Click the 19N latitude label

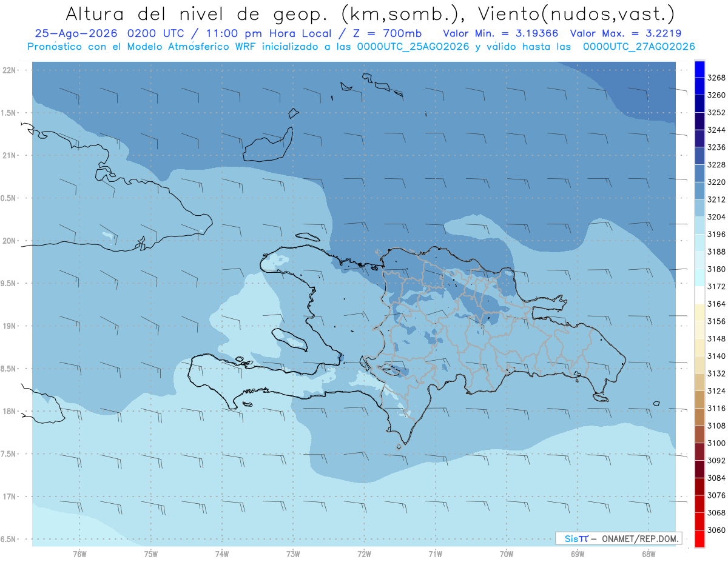coord(10,326)
